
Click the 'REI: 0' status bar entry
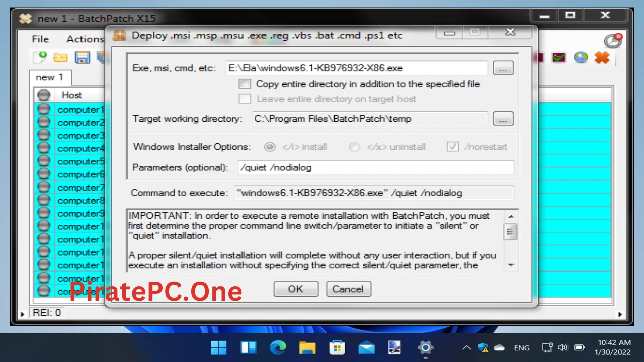pyautogui.click(x=47, y=313)
